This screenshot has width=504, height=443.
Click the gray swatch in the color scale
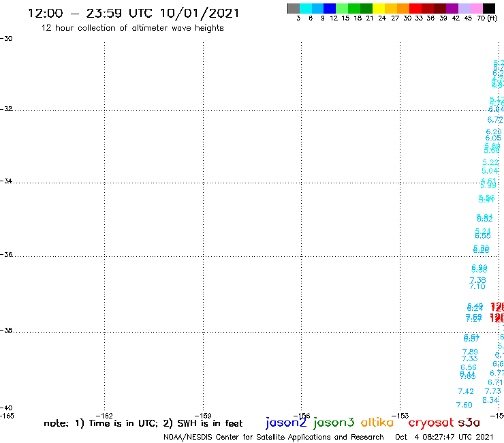click(294, 8)
